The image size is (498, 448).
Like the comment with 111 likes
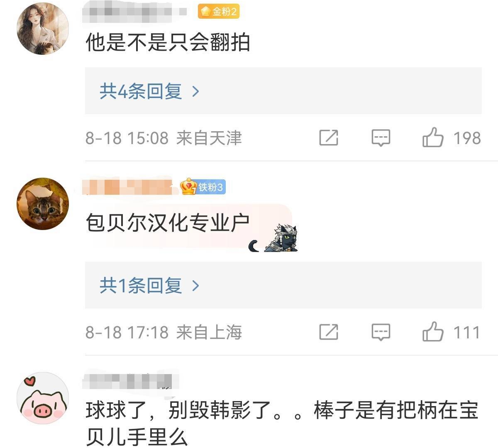tap(433, 332)
